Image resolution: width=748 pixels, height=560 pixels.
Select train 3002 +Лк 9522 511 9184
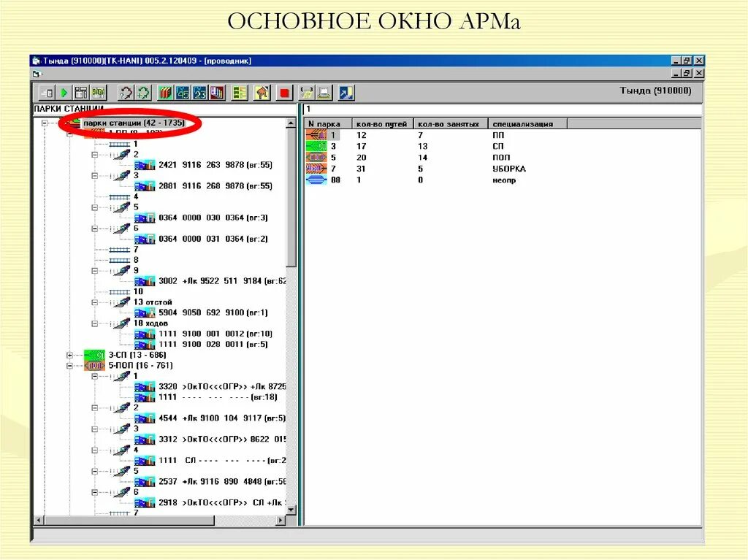point(222,281)
